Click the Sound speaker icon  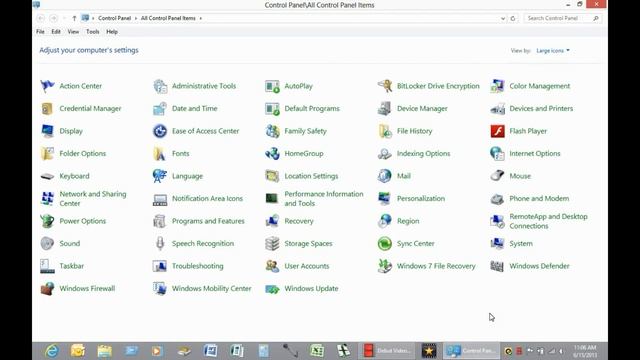47,243
